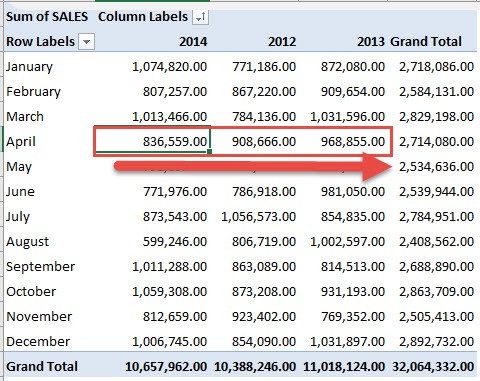The image size is (480, 381).
Task: Select cell with value 981,050.00
Action: pos(353,192)
